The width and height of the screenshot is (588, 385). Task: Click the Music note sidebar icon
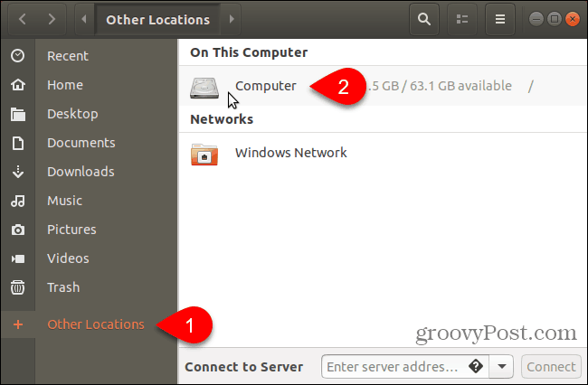click(x=17, y=201)
